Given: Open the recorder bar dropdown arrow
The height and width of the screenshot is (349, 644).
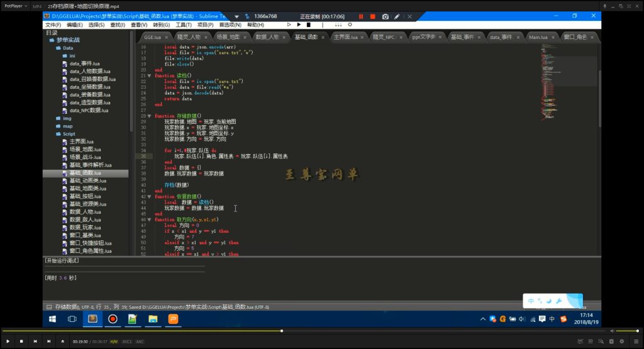Looking at the screenshot, I should point(236,16).
